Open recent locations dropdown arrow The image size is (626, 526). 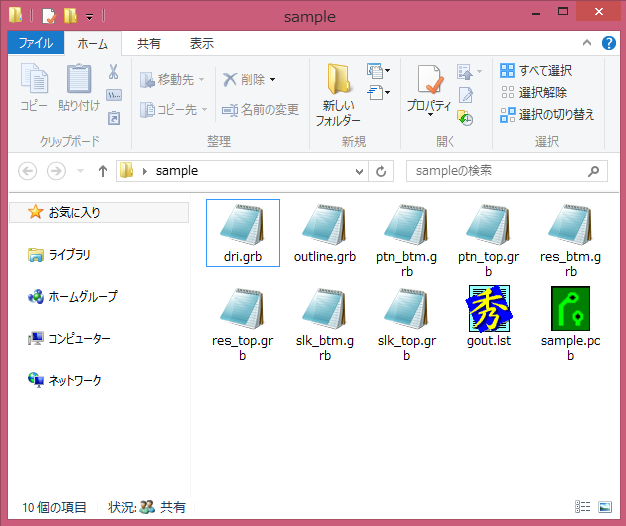coord(81,171)
